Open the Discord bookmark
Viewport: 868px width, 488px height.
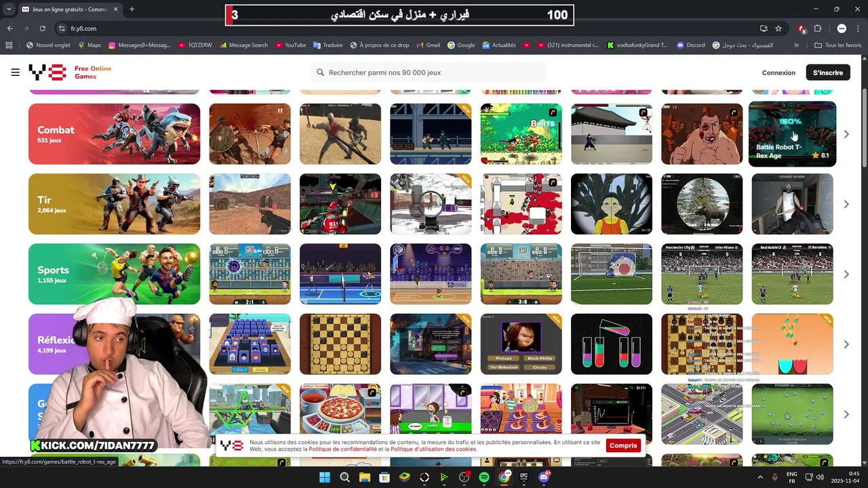point(690,45)
